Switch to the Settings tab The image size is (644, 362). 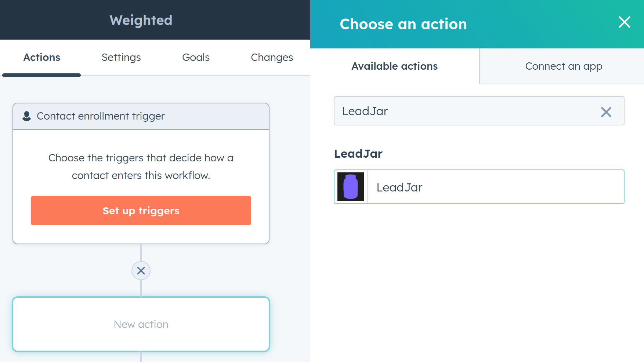(121, 57)
